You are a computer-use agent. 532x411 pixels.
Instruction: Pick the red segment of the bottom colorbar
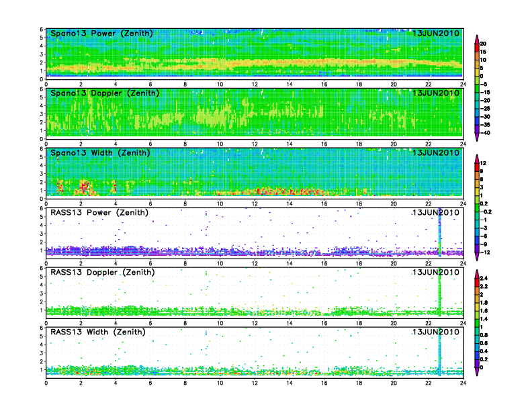[x=477, y=283]
